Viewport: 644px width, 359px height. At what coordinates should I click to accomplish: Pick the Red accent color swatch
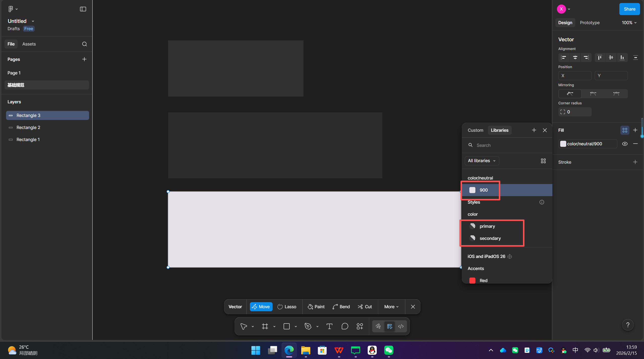(472, 280)
